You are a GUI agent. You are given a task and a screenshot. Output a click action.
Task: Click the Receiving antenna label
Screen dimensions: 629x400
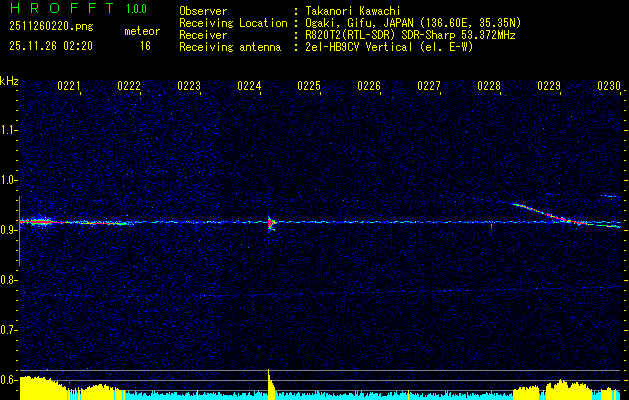[230, 47]
